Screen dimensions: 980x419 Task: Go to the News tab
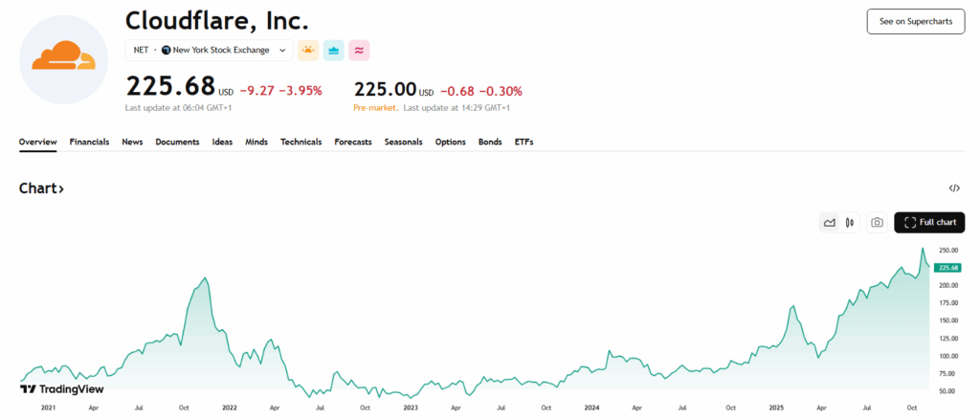coord(132,142)
